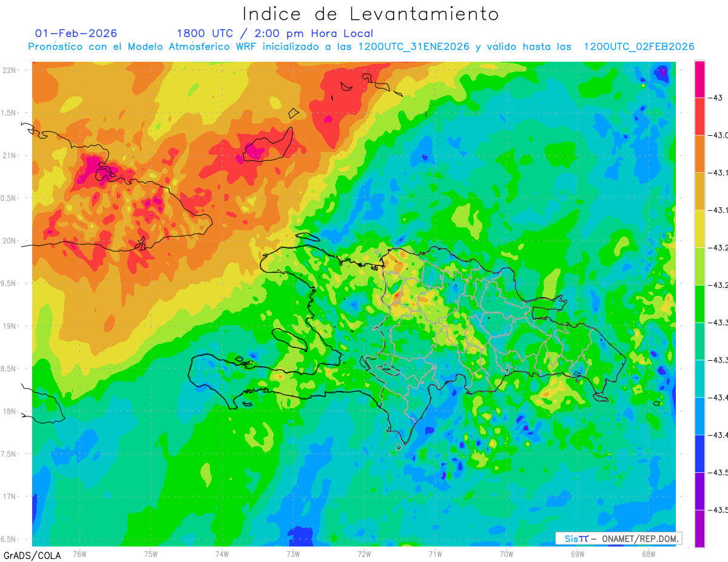Click the "-43" topmost colorbar value
The image size is (728, 562).
pyautogui.click(x=715, y=98)
